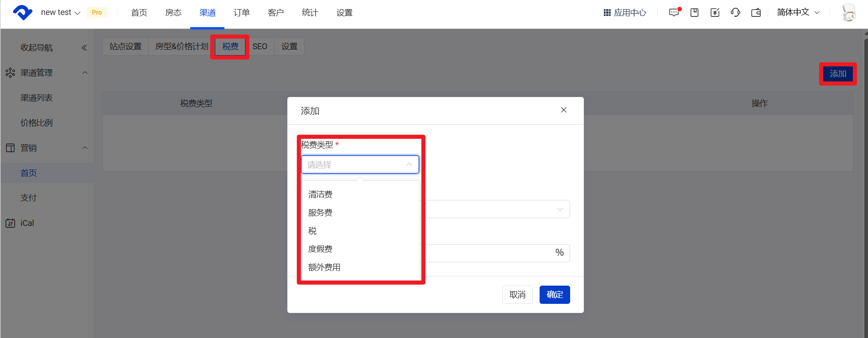868x338 pixels.
Task: Switch to 税费 tab
Action: click(230, 46)
